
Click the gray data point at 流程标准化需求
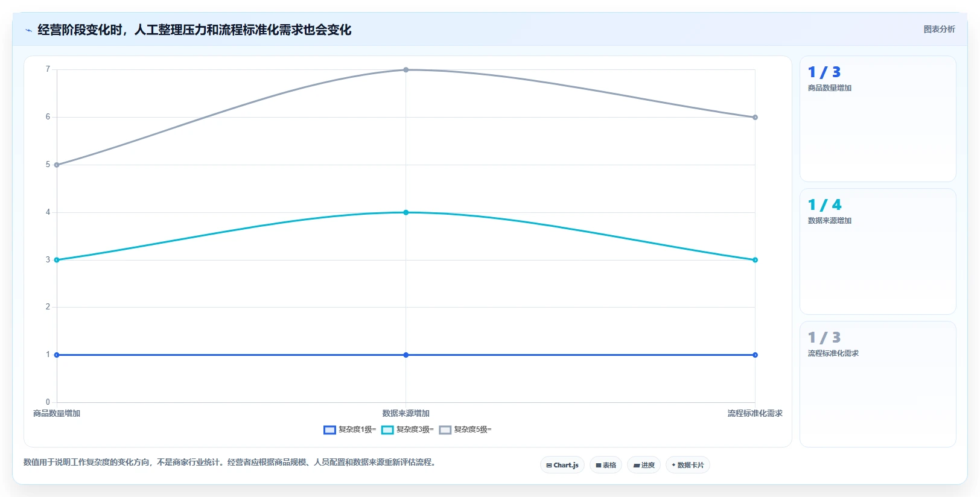click(x=755, y=117)
